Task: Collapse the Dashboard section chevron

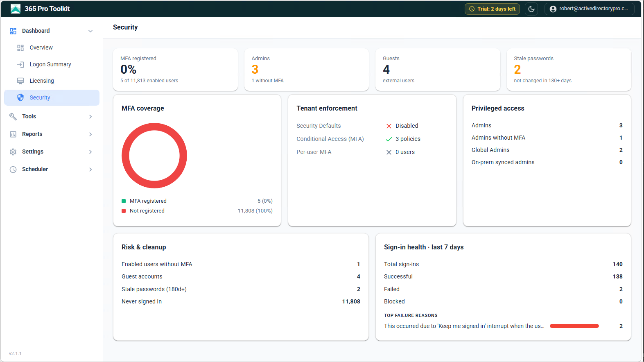Action: pos(90,31)
